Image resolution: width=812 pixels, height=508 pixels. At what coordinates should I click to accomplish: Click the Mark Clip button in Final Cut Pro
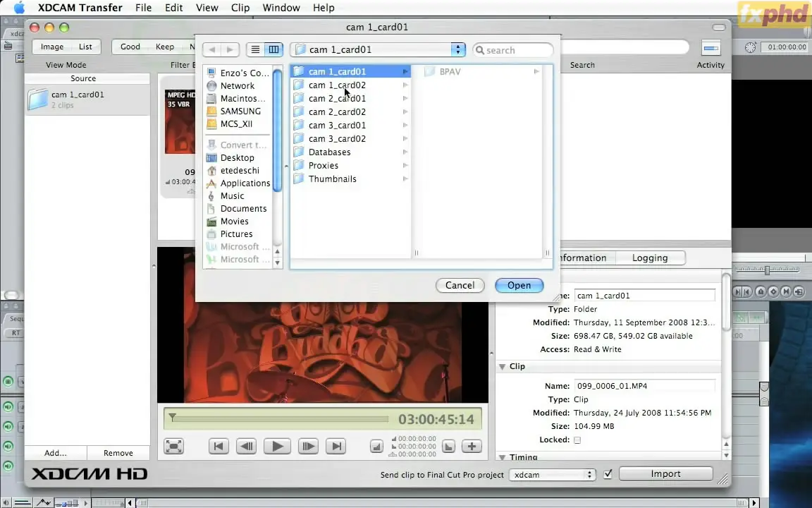[x=786, y=292]
